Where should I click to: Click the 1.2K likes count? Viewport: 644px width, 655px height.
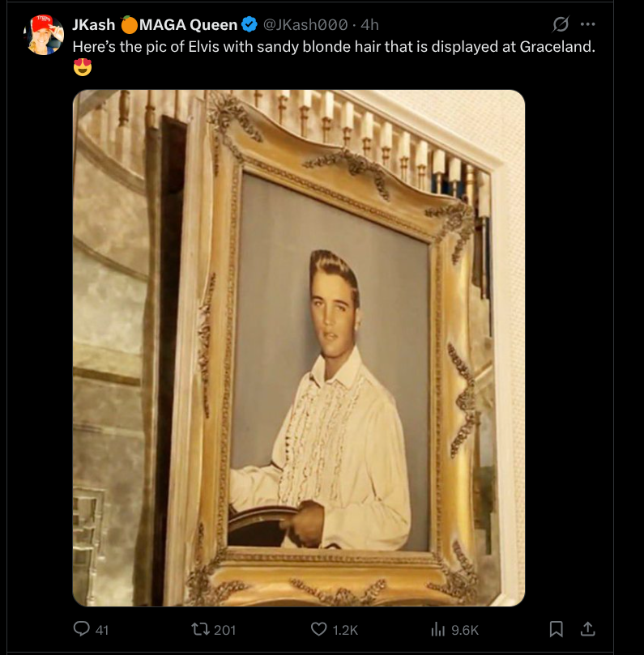click(x=345, y=629)
